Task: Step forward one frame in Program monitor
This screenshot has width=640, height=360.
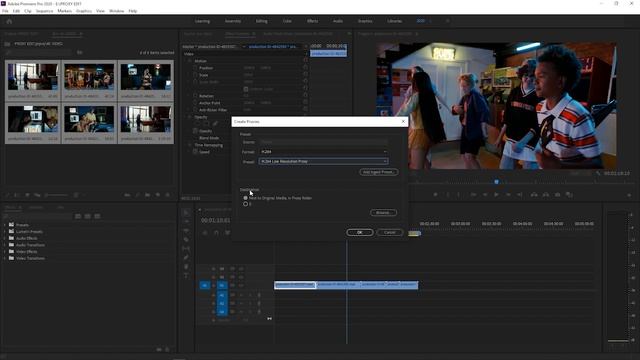Action: click(508, 195)
